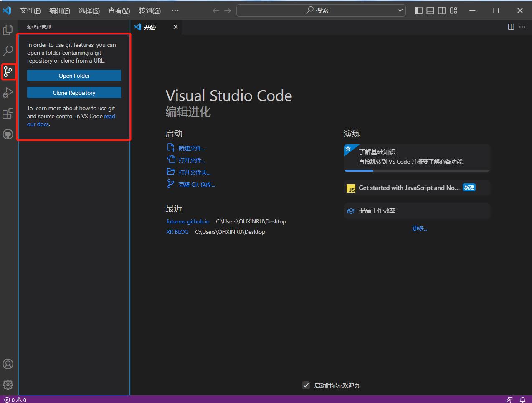
Task: Open Run and Debug view
Action: [x=8, y=93]
